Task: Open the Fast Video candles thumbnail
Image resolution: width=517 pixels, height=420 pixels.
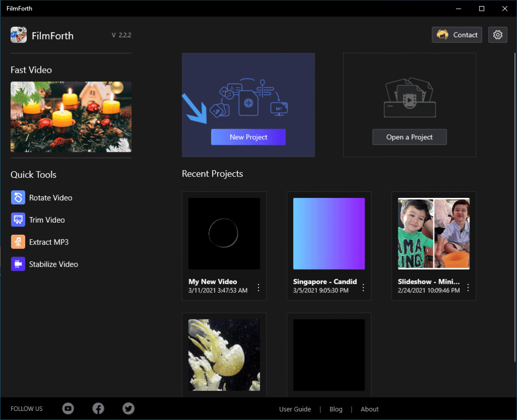Action: click(x=71, y=117)
